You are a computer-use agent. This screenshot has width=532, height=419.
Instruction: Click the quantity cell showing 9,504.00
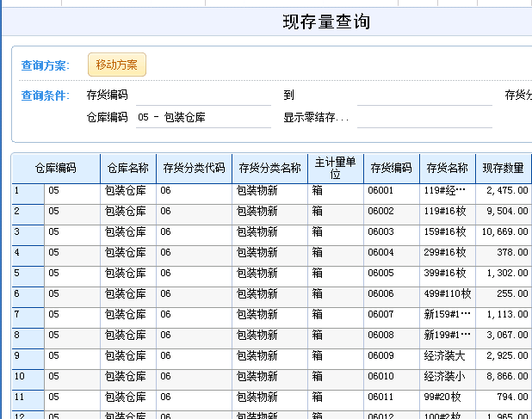503,212
